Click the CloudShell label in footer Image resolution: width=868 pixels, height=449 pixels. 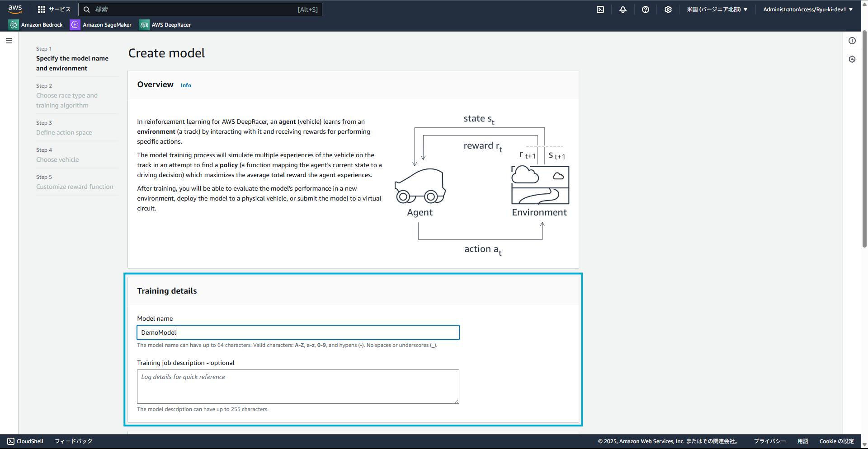[x=30, y=441]
